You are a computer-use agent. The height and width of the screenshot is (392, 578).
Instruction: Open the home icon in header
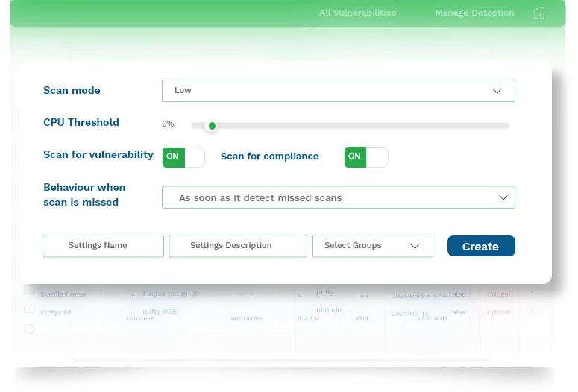point(539,13)
